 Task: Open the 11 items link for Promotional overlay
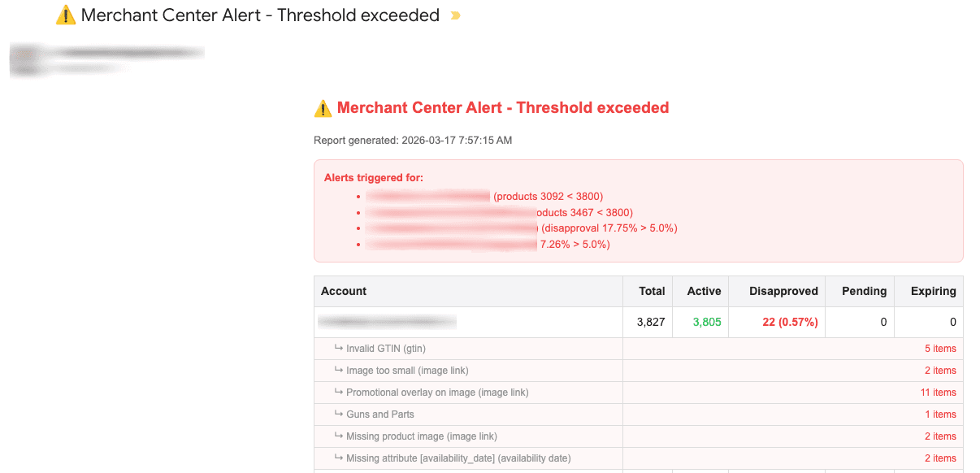(x=939, y=392)
